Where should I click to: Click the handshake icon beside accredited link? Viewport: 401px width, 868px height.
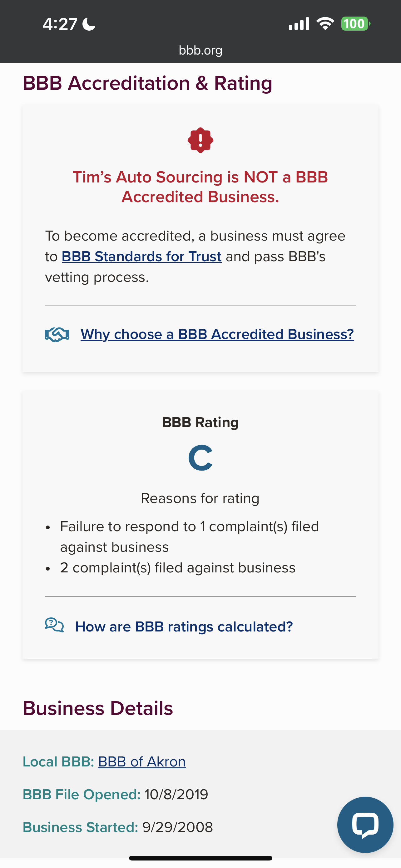pos(57,334)
